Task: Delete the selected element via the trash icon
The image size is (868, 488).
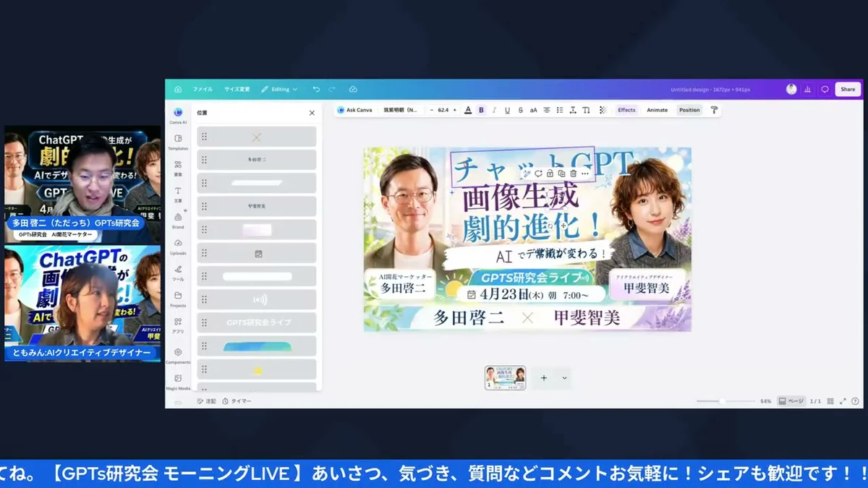Action: 573,174
